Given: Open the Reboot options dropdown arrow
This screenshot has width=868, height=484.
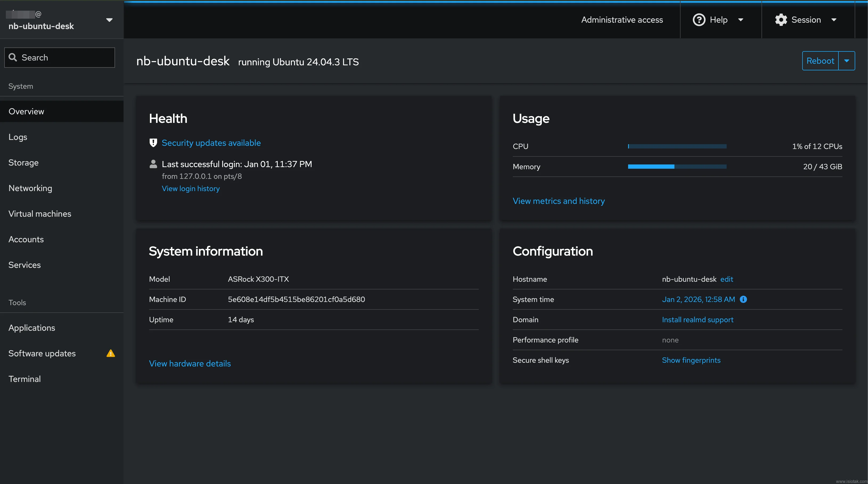Looking at the screenshot, I should (846, 61).
